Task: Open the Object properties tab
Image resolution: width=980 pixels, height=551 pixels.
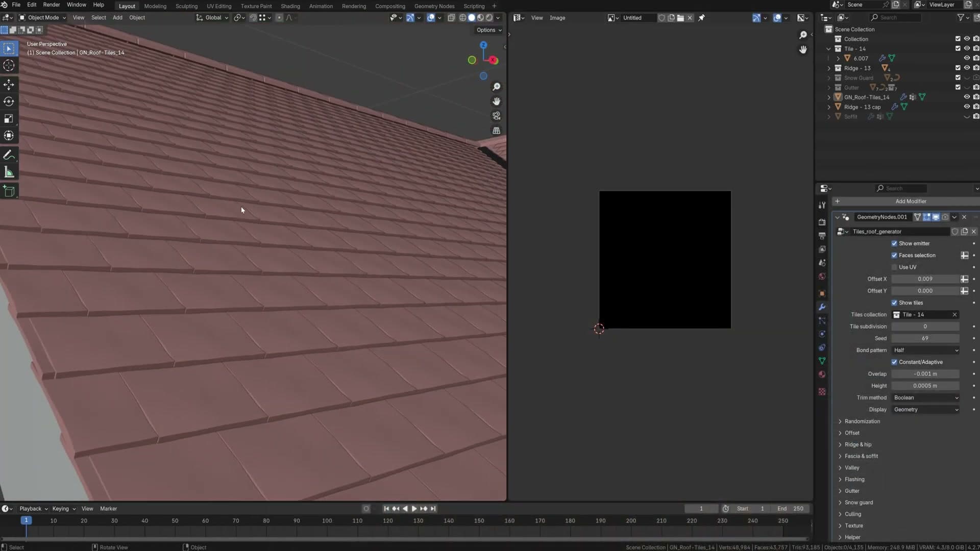Action: click(x=822, y=293)
